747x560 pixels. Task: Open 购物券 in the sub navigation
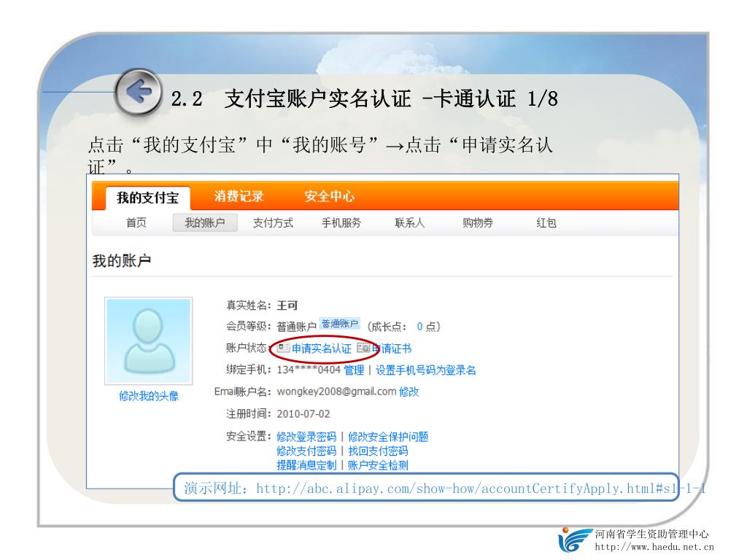tap(477, 222)
